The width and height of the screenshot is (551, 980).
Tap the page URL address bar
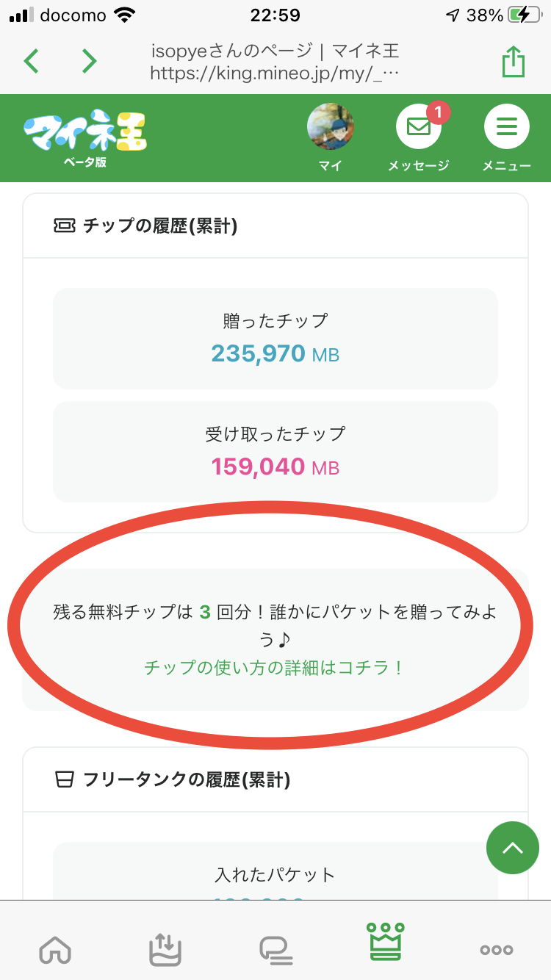tap(275, 62)
